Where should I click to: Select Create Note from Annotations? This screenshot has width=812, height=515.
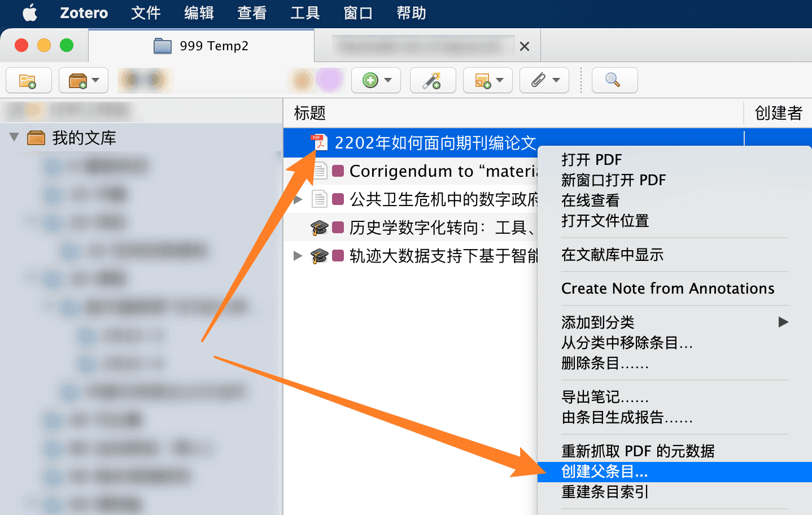point(667,289)
